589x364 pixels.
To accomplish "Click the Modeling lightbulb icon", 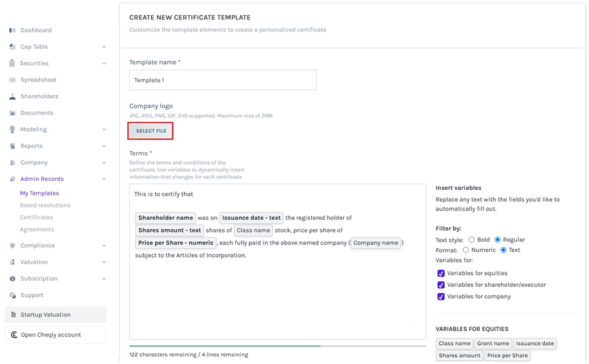I will (13, 130).
